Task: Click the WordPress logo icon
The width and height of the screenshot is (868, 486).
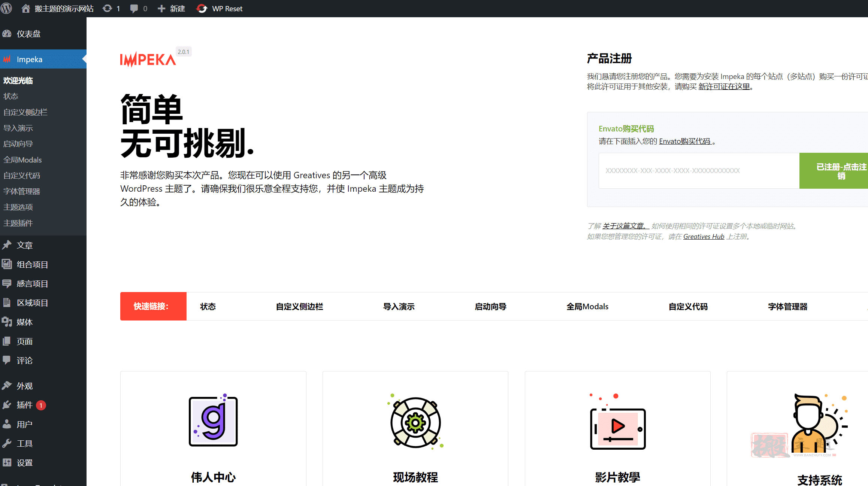Action: (6, 8)
